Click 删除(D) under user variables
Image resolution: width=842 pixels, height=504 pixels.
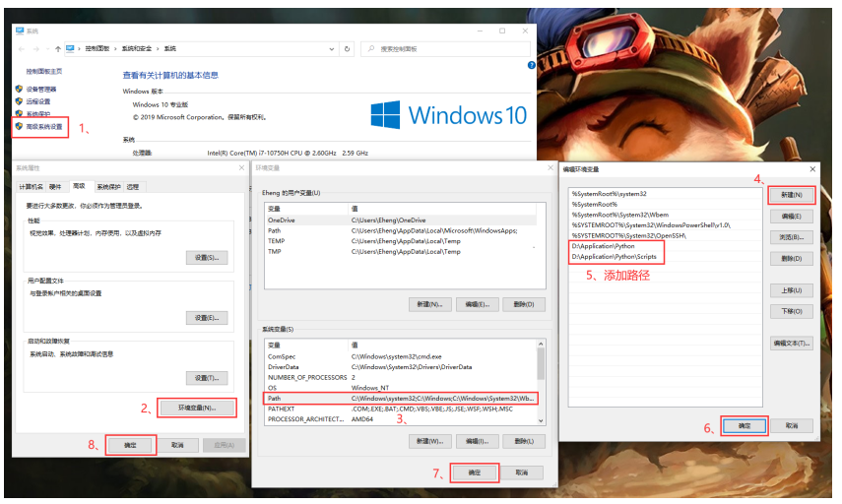[524, 304]
